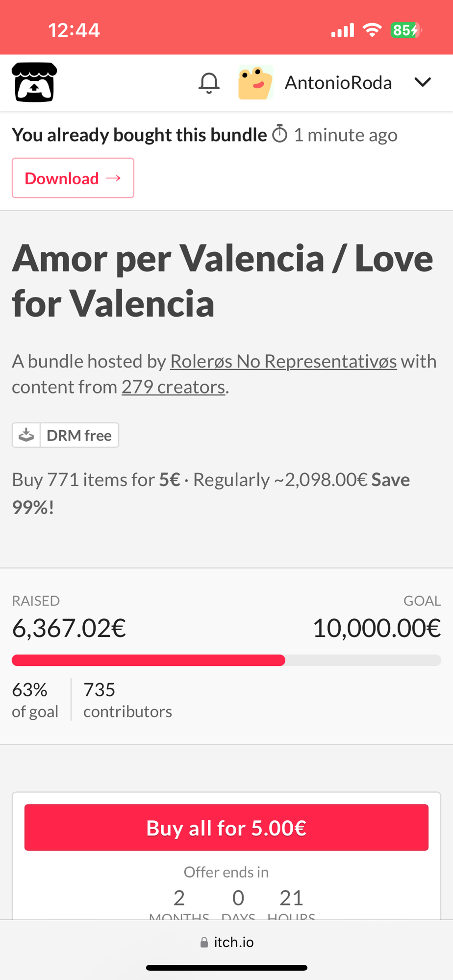Tap the 12:44 status bar clock

click(x=74, y=30)
